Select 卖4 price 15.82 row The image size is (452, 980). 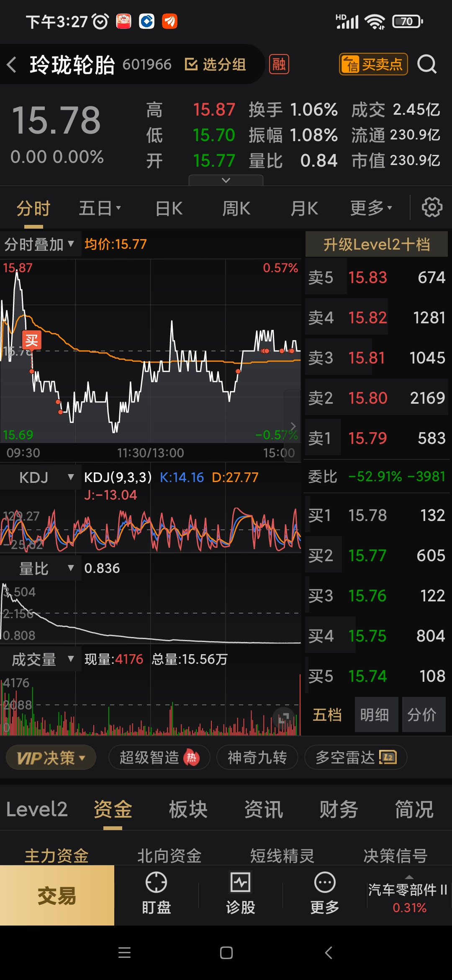[x=377, y=317]
